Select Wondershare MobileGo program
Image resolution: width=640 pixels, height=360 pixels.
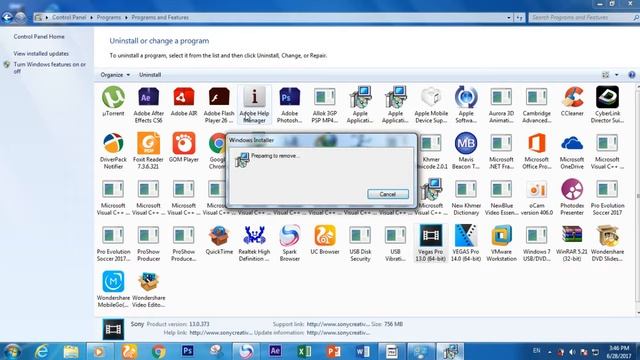click(113, 289)
